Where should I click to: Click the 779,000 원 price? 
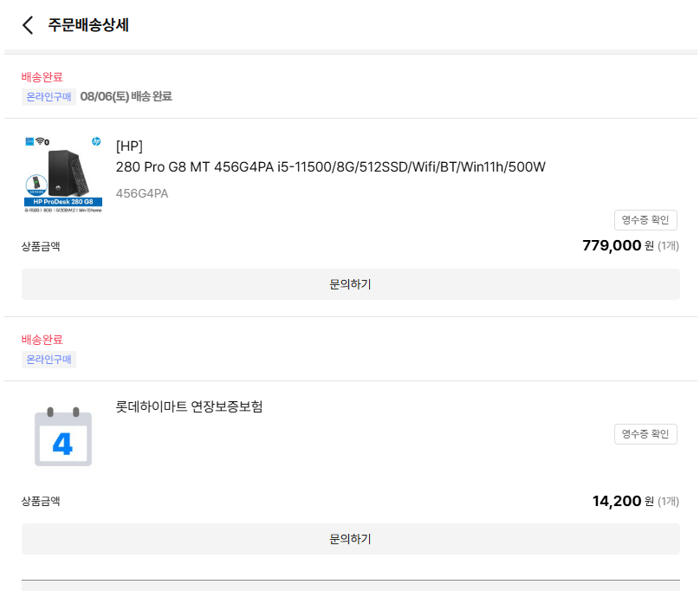click(x=618, y=245)
